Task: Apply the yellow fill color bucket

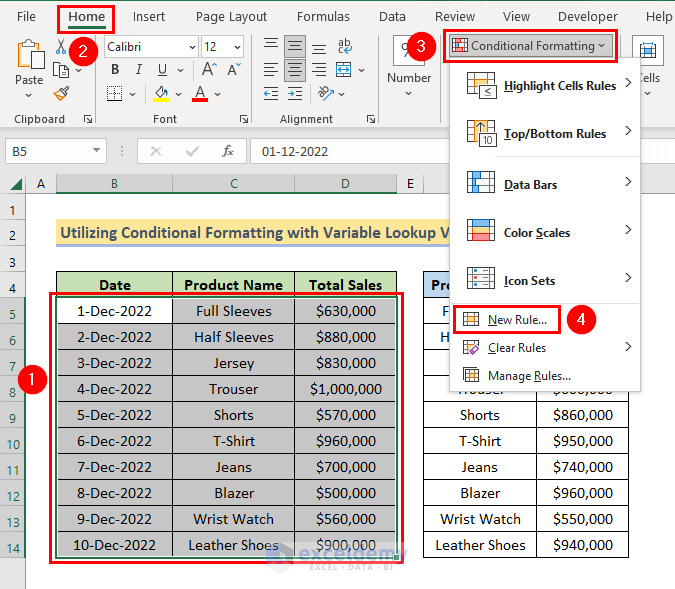Action: pos(161,93)
